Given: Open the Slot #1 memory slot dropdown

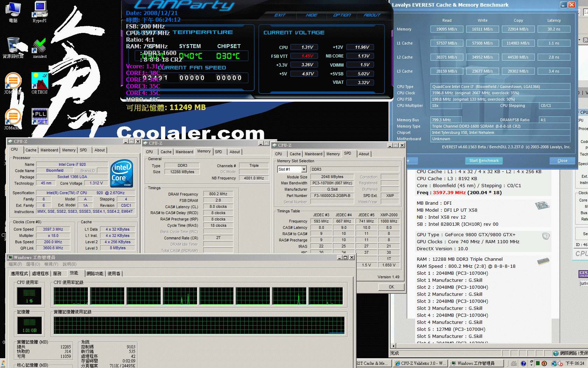Looking at the screenshot, I should [x=304, y=169].
